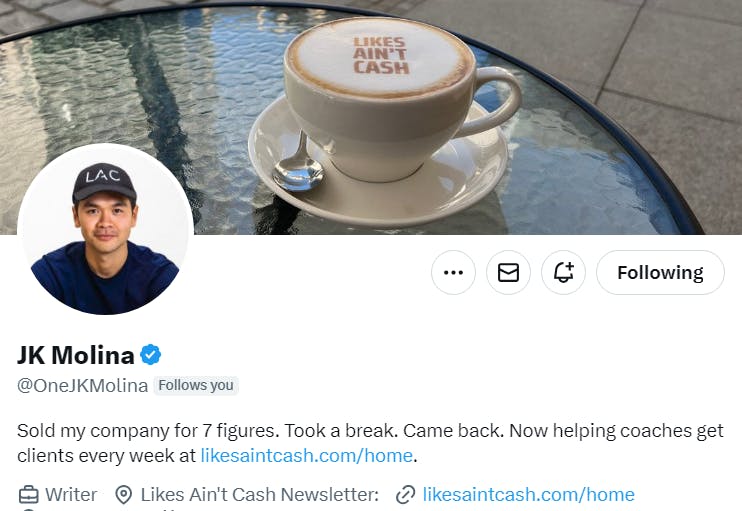Screen dimensions: 742x511
Task: Click the Following button to unfollow
Action: click(x=660, y=273)
